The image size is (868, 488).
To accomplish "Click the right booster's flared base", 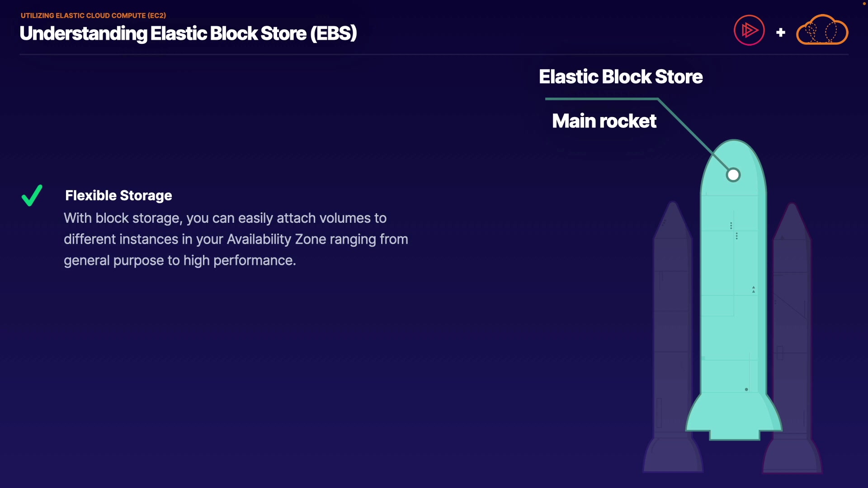I will coord(792,456).
